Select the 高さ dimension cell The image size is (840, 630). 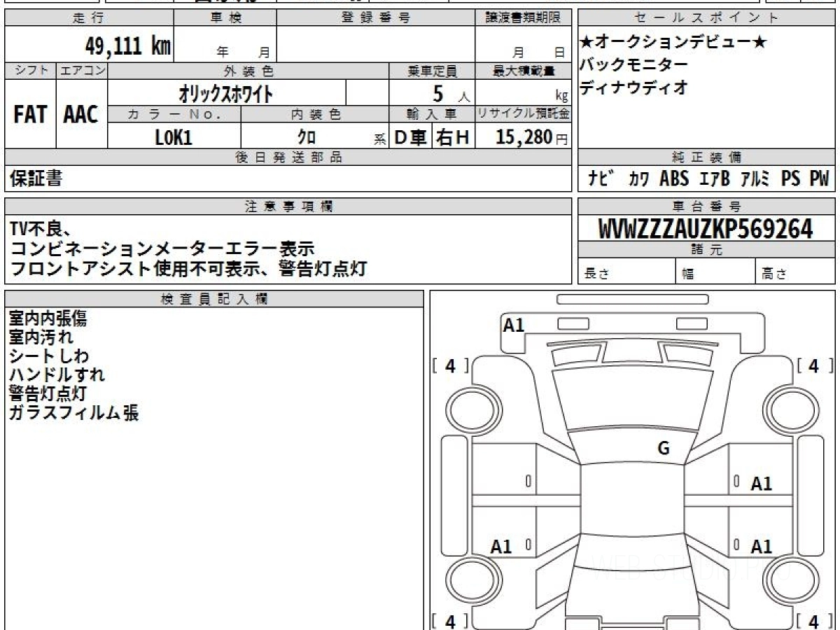click(796, 272)
